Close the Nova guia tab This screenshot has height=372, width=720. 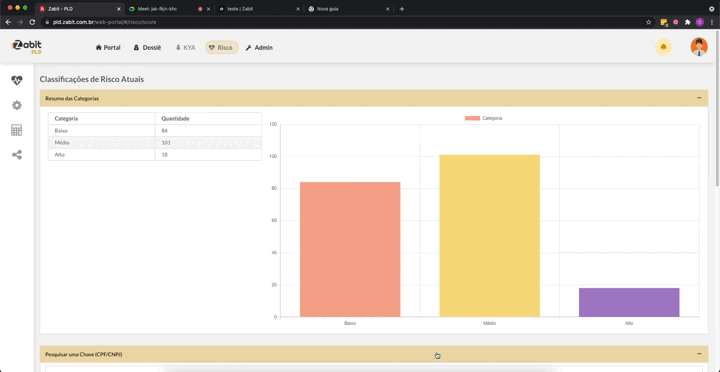pyautogui.click(x=388, y=9)
